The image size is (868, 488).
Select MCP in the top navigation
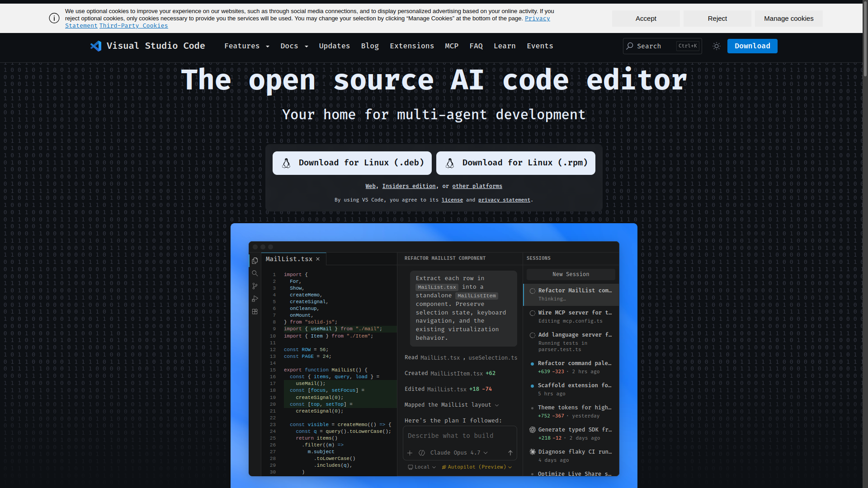[452, 46]
